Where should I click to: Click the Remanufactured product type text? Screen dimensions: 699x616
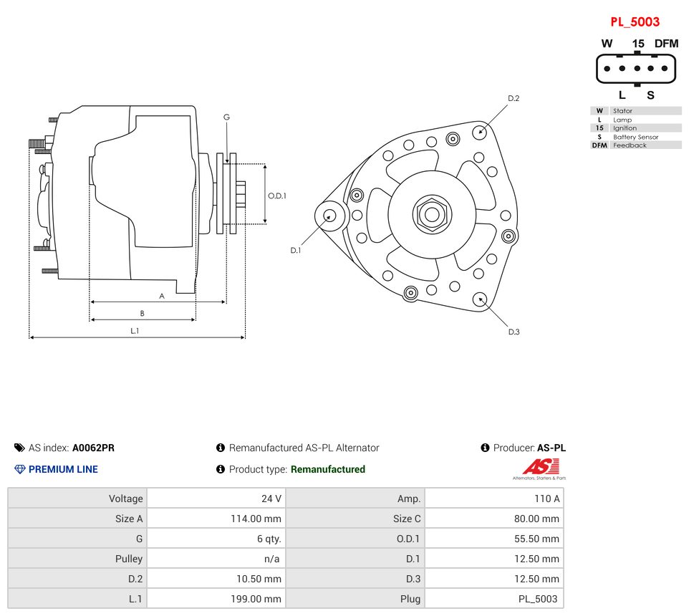point(328,469)
